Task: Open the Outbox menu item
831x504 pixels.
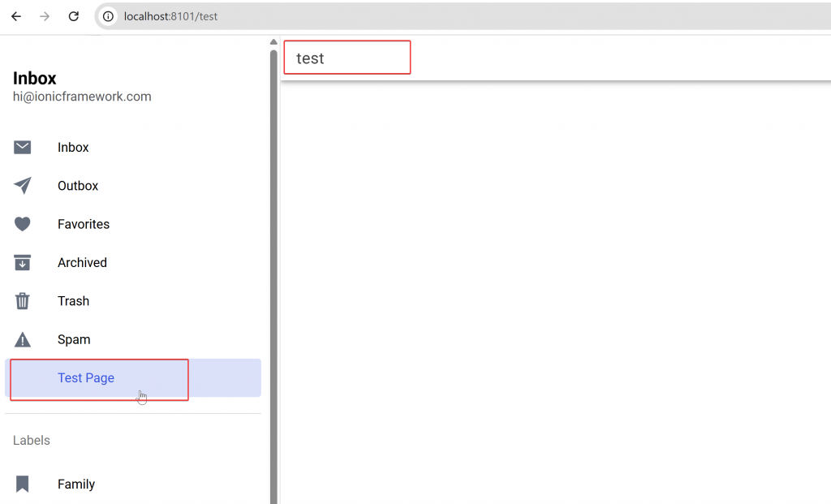Action: pos(78,186)
